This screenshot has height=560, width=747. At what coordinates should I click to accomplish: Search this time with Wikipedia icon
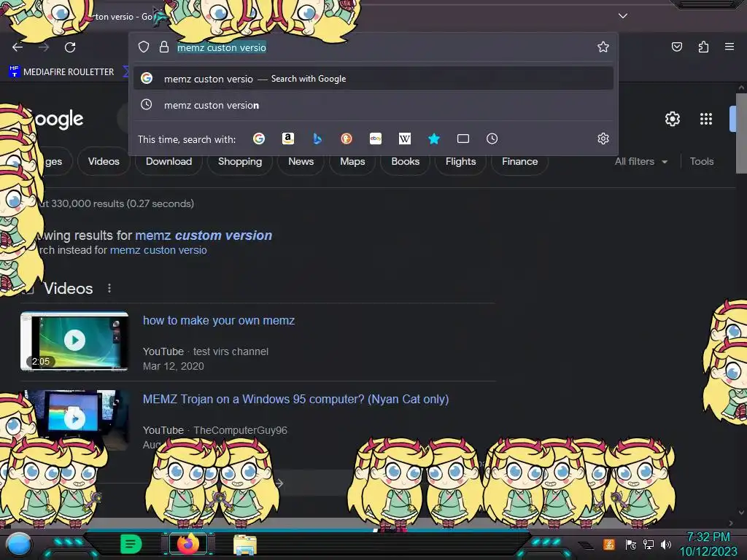(404, 139)
